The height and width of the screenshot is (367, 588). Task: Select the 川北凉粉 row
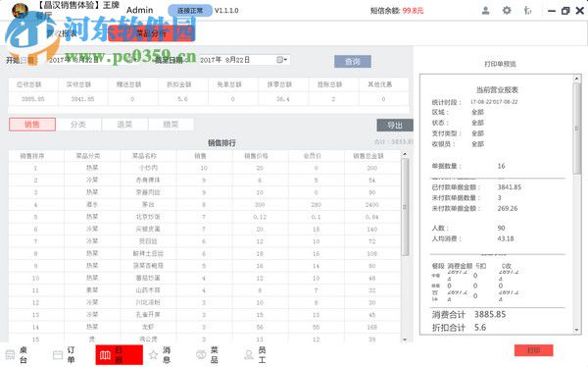pyautogui.click(x=205, y=302)
